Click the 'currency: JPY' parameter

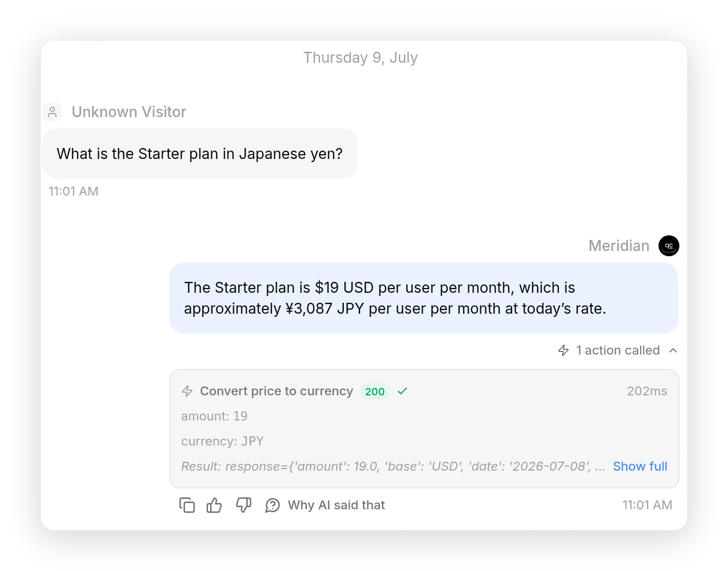[x=222, y=441]
